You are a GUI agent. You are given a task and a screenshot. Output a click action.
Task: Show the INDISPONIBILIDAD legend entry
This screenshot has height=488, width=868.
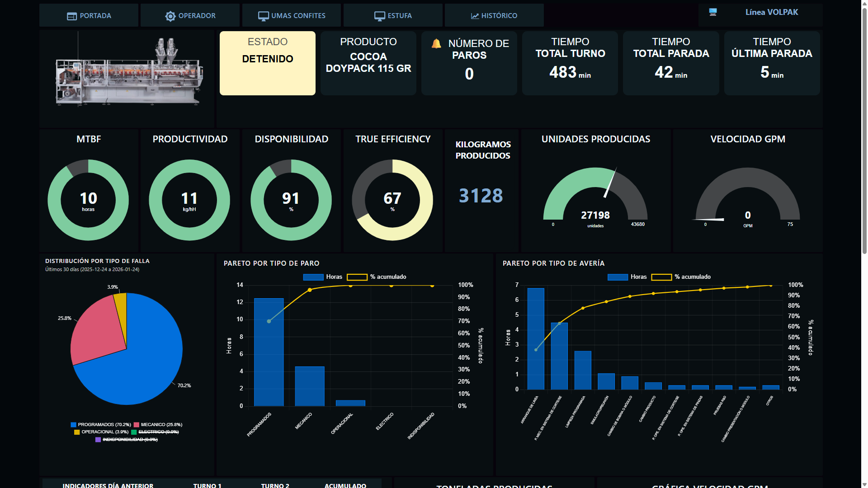130,440
